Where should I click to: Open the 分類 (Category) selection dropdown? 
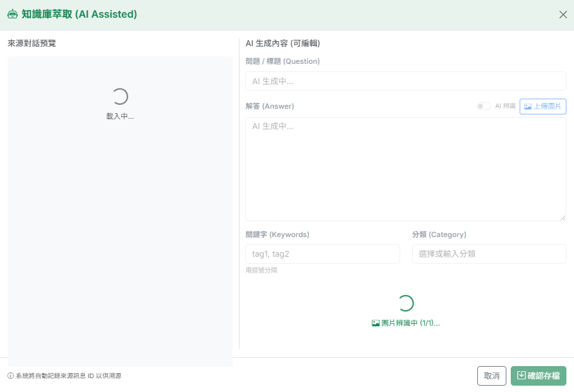click(x=489, y=254)
